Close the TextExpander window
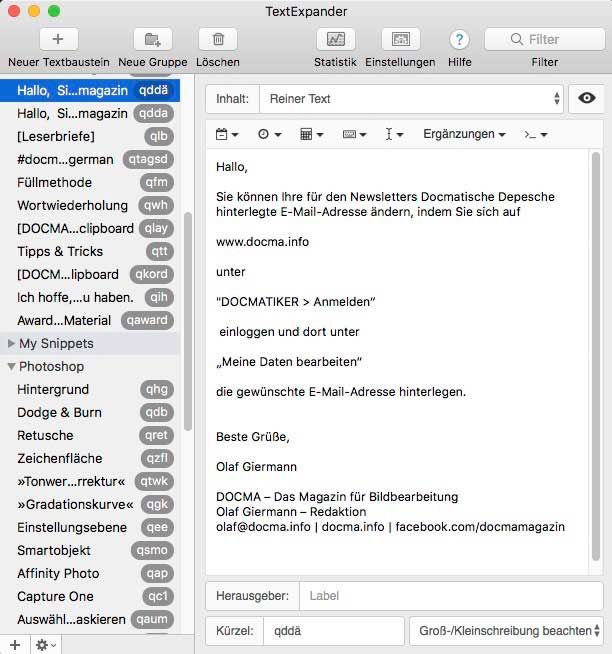 pyautogui.click(x=14, y=11)
